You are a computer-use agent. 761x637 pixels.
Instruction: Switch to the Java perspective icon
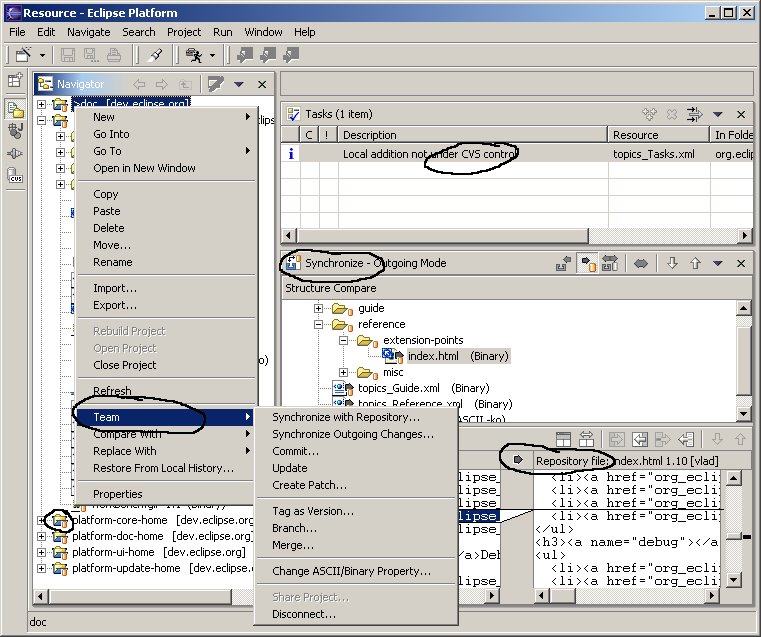tap(16, 130)
